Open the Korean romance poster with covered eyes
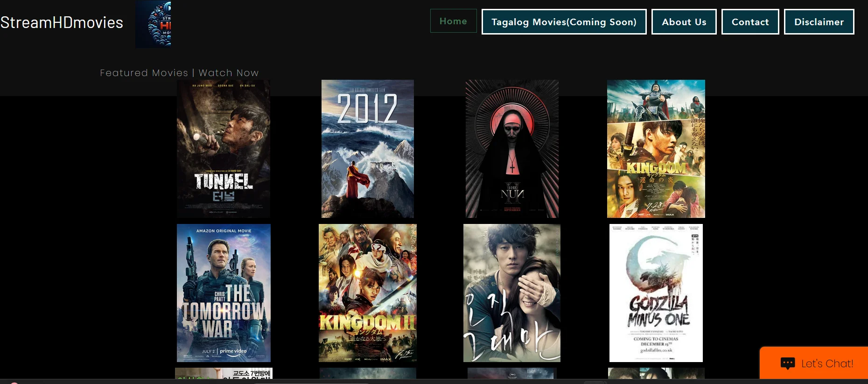This screenshot has width=868, height=384. [x=512, y=293]
